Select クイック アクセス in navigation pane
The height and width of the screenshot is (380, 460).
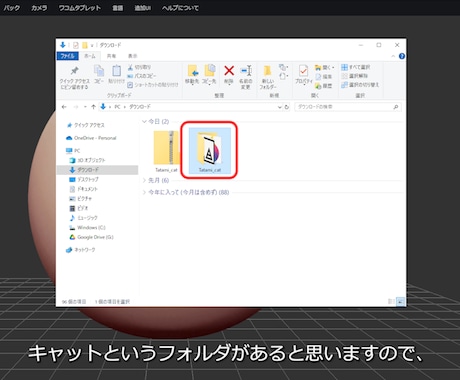coord(86,125)
